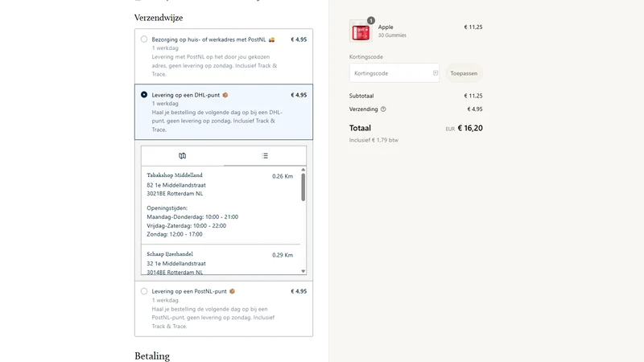Select Schaap IJzerhandel pickup point
644x362 pixels.
221,260
